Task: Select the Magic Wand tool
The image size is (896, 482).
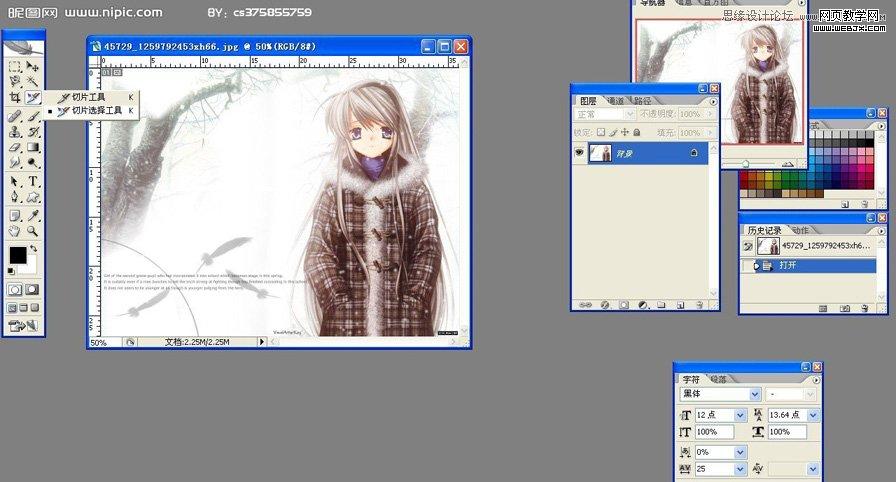Action: pyautogui.click(x=33, y=82)
